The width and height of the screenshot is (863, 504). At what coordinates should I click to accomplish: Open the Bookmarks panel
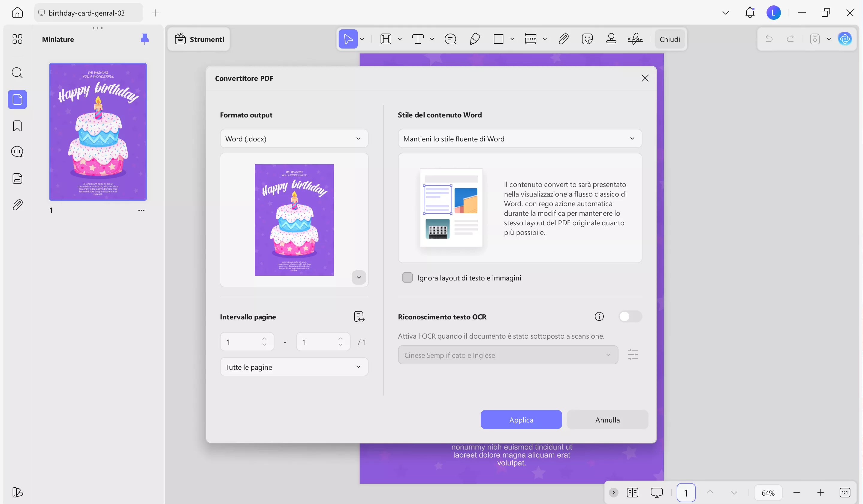pos(17,126)
